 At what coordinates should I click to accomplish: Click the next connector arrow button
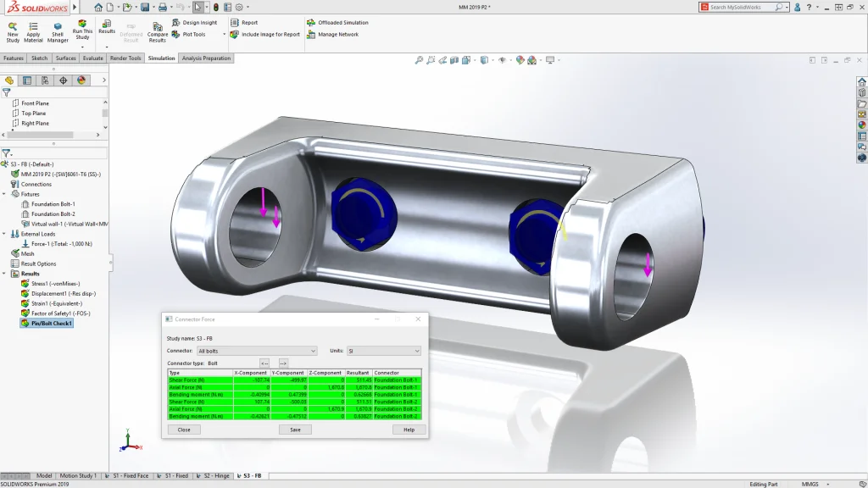tap(283, 363)
